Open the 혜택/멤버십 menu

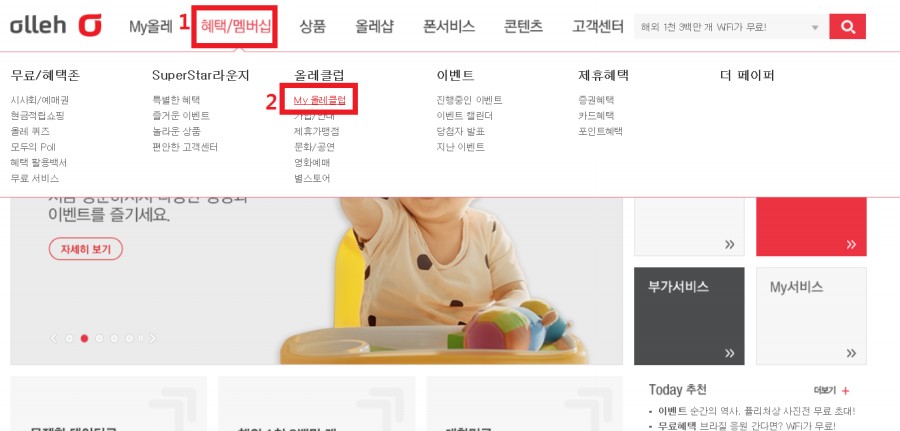(x=235, y=26)
